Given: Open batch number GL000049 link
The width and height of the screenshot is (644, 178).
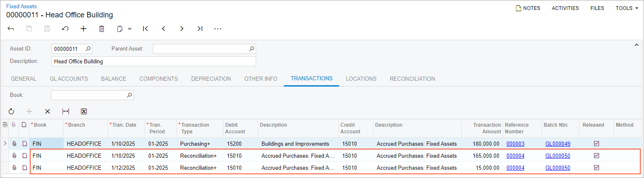Looking at the screenshot, I should [x=558, y=144].
